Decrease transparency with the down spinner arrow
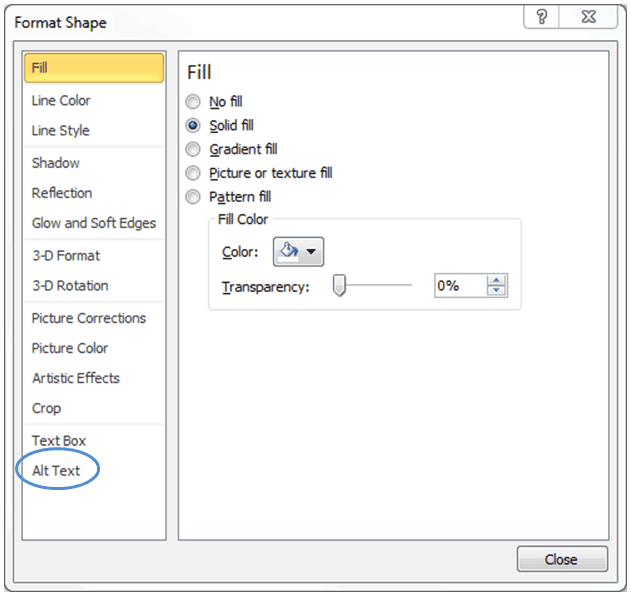Screen dimensions: 631x595 pyautogui.click(x=497, y=290)
